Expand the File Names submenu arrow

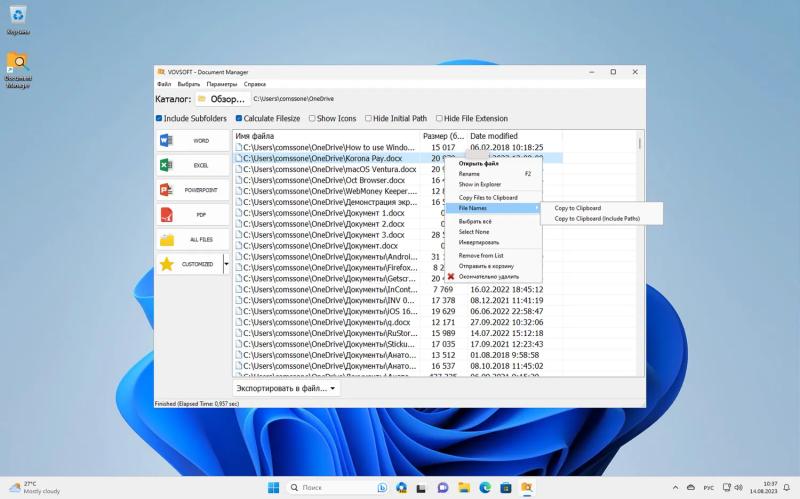tap(537, 208)
